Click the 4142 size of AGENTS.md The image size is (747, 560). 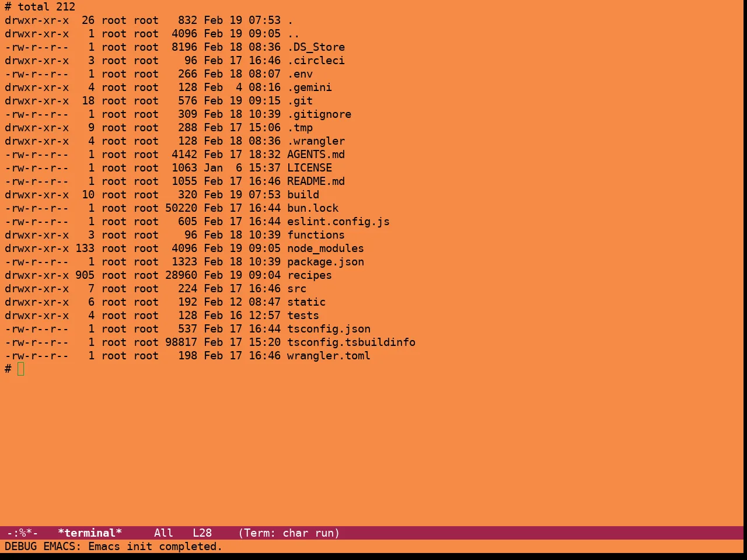(x=184, y=155)
